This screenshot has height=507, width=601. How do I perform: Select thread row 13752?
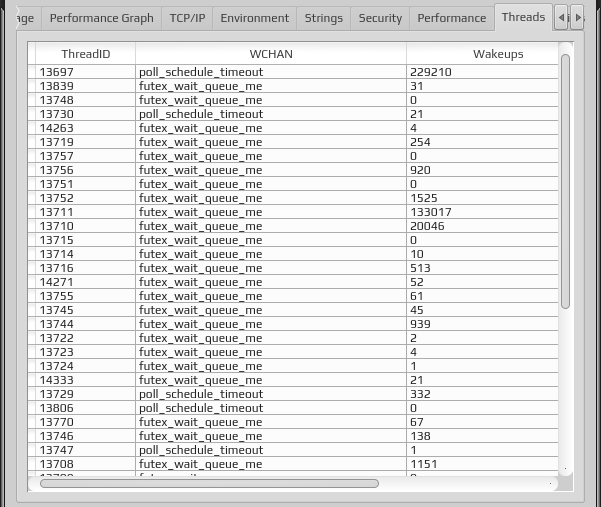pos(293,198)
